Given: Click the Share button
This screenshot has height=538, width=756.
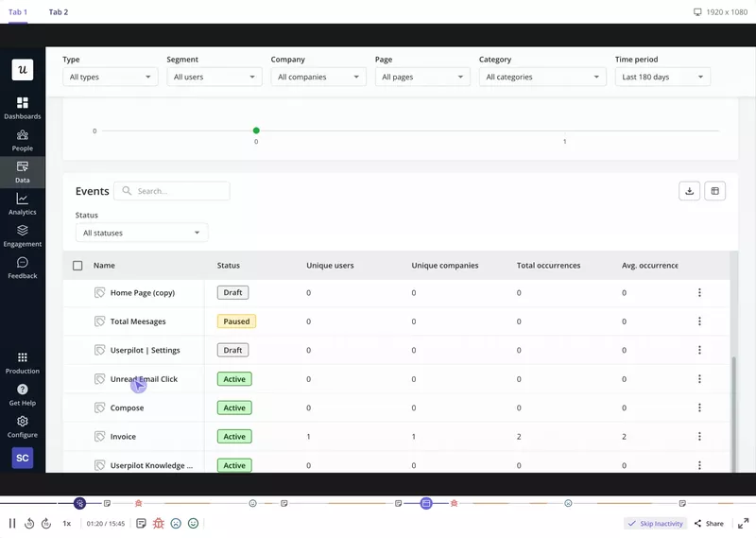Looking at the screenshot, I should pos(709,523).
